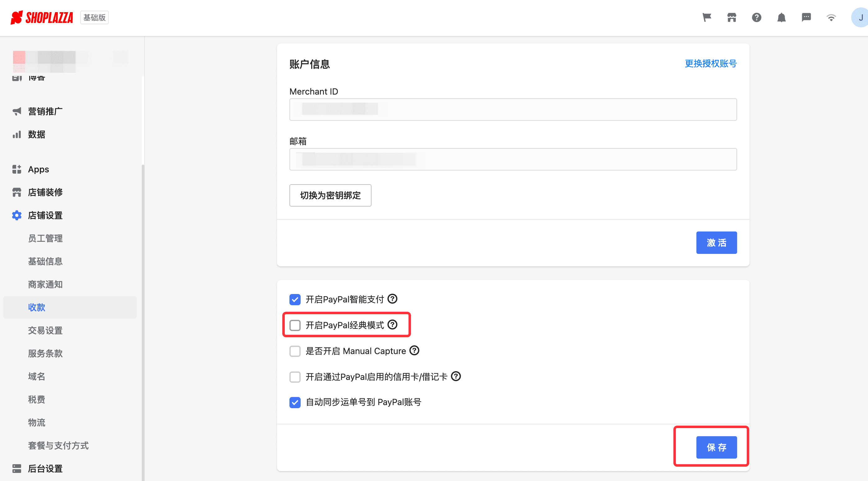Click the 激活 button
The height and width of the screenshot is (481, 868).
pos(716,243)
